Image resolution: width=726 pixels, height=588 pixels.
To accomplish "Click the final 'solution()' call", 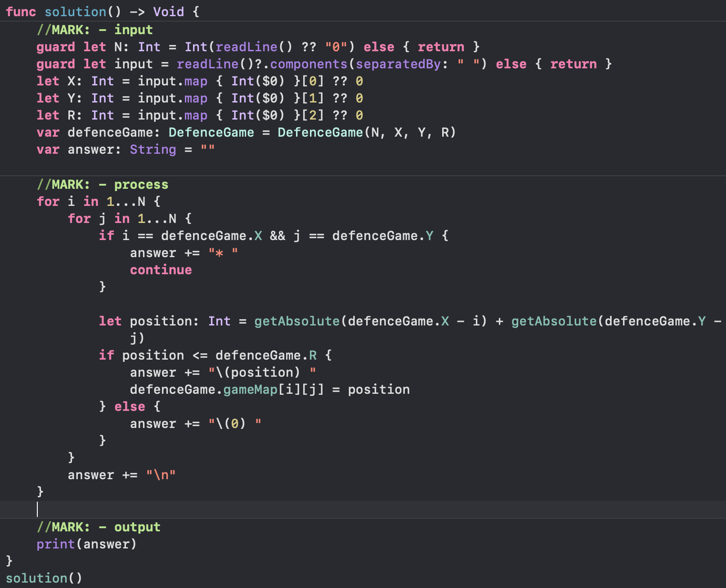I will click(x=44, y=578).
